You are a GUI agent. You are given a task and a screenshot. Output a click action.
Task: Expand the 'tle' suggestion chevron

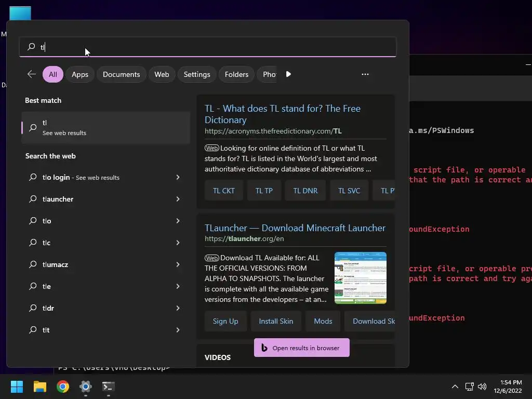(178, 286)
